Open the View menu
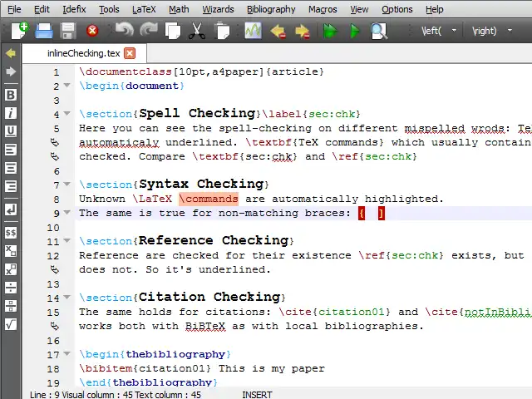Screen dimensions: 532x399 coord(359,9)
